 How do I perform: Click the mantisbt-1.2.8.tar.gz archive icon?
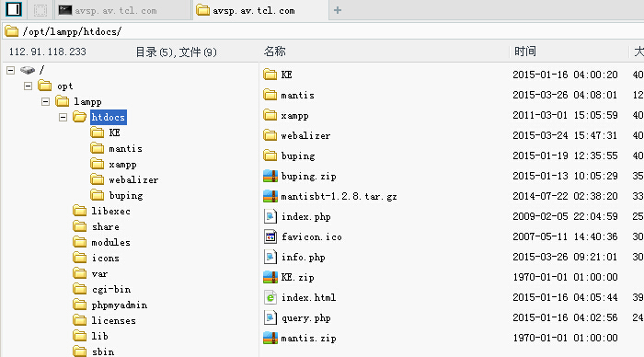click(x=270, y=196)
